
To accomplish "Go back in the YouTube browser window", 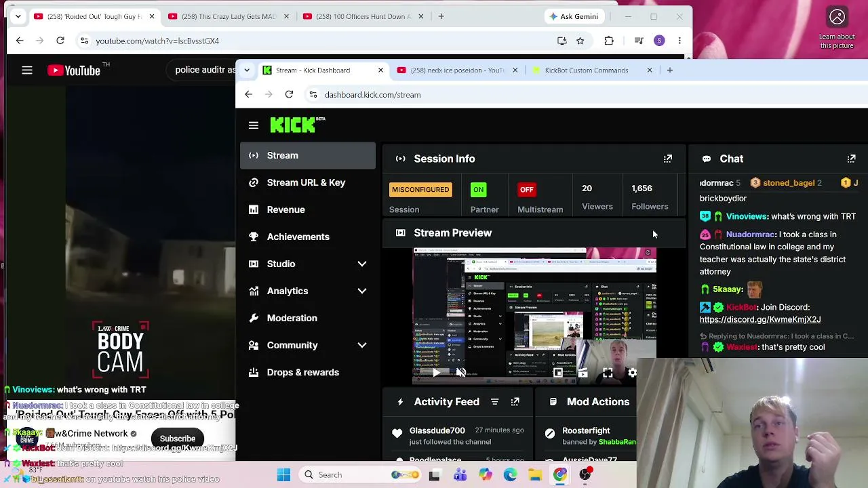I will pos(20,41).
